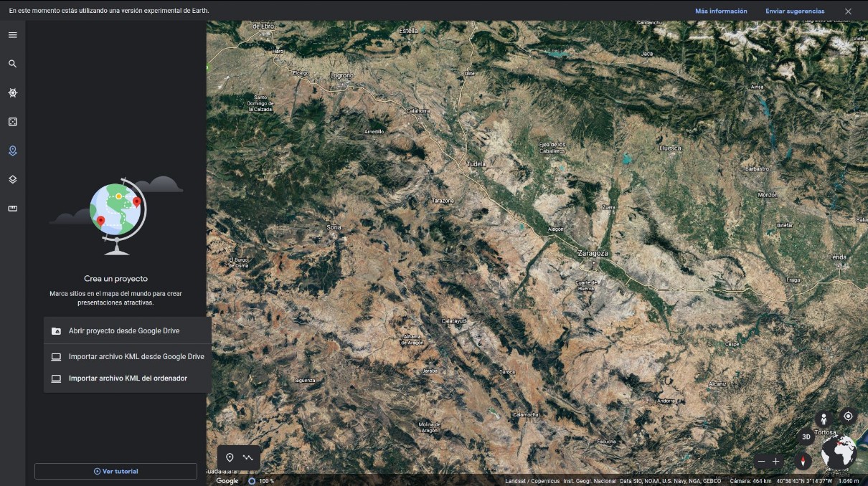Open the Search tool in sidebar
Image resolution: width=868 pixels, height=486 pixels.
(x=12, y=64)
